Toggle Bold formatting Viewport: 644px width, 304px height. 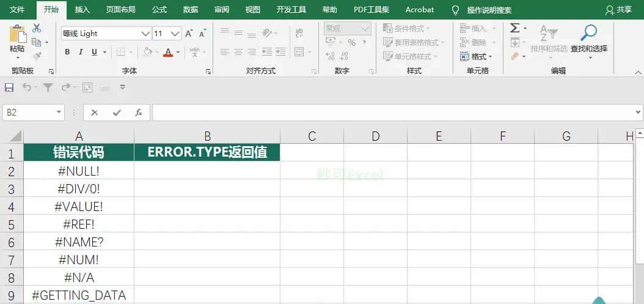point(67,52)
